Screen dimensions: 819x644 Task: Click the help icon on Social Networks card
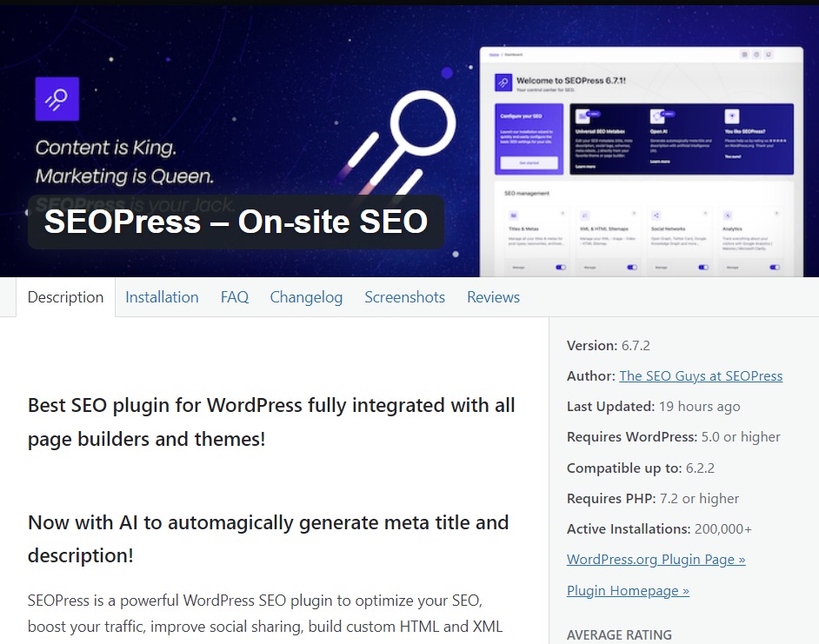tap(705, 213)
